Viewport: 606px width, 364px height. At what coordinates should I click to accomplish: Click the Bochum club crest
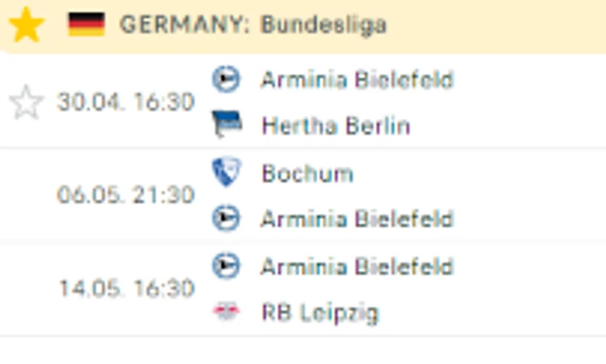click(226, 172)
